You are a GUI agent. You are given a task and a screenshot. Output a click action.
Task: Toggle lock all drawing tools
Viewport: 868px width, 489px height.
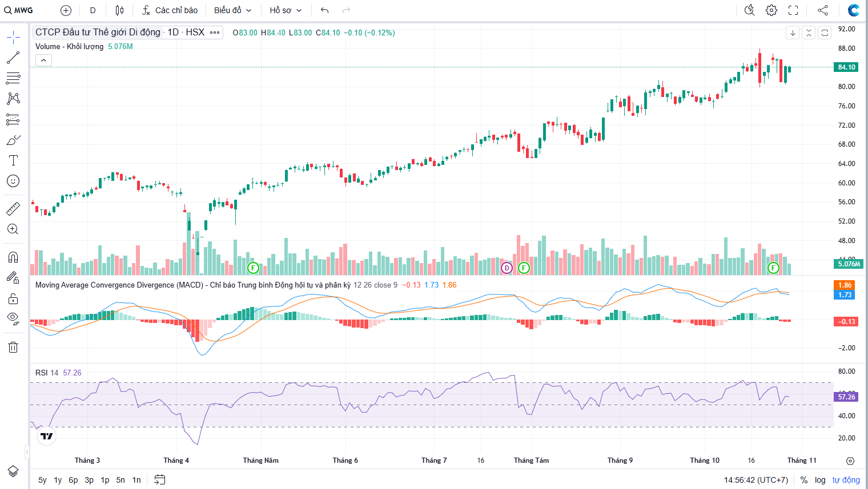tap(13, 298)
